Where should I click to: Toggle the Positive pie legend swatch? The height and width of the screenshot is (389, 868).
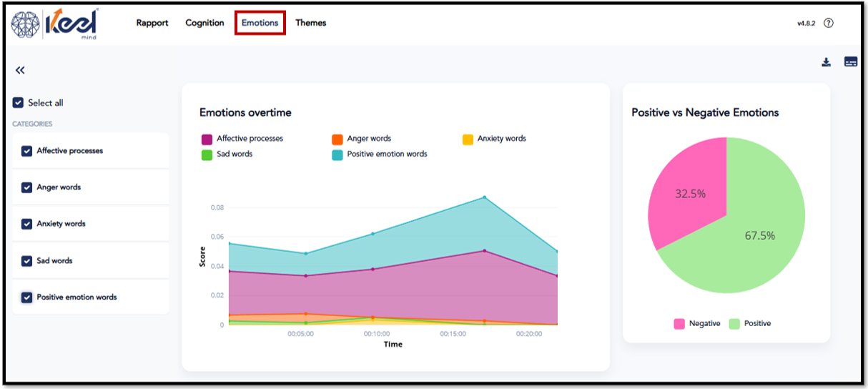pyautogui.click(x=734, y=324)
